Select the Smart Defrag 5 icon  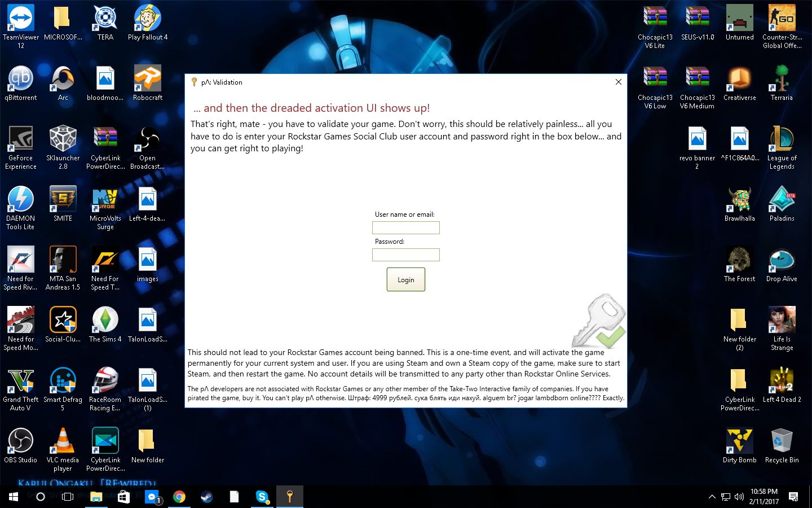(x=63, y=389)
